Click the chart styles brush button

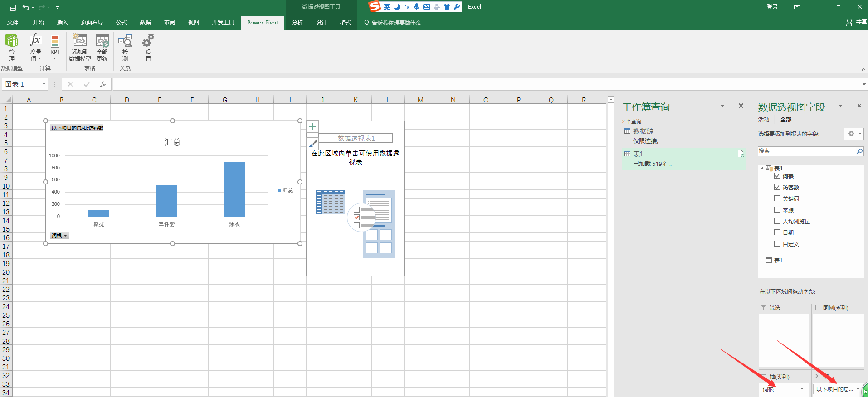pos(312,144)
